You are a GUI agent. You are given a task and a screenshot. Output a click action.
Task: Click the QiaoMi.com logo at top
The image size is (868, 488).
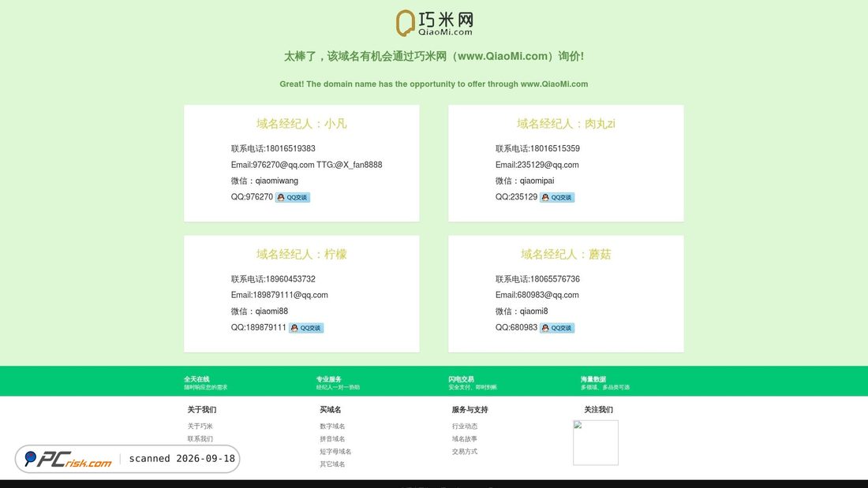click(434, 23)
